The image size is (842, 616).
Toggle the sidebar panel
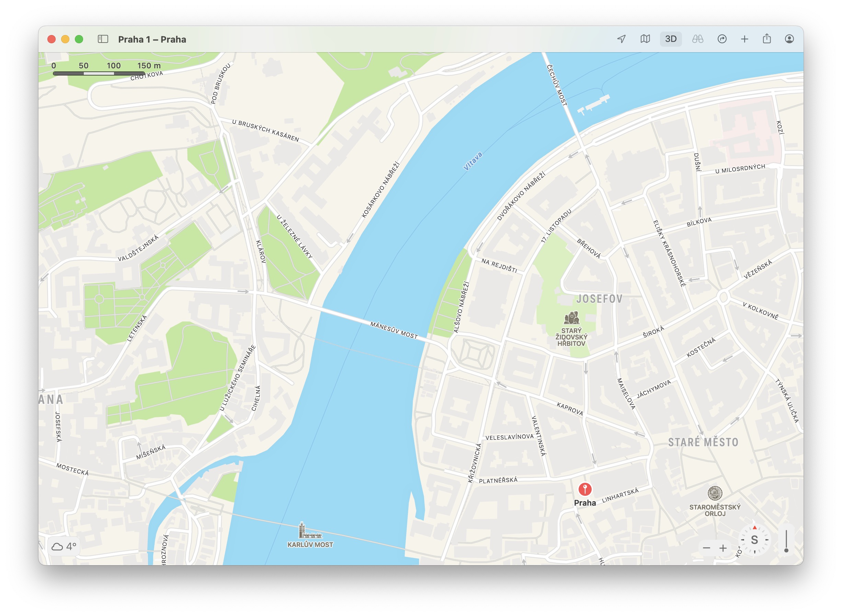(103, 39)
